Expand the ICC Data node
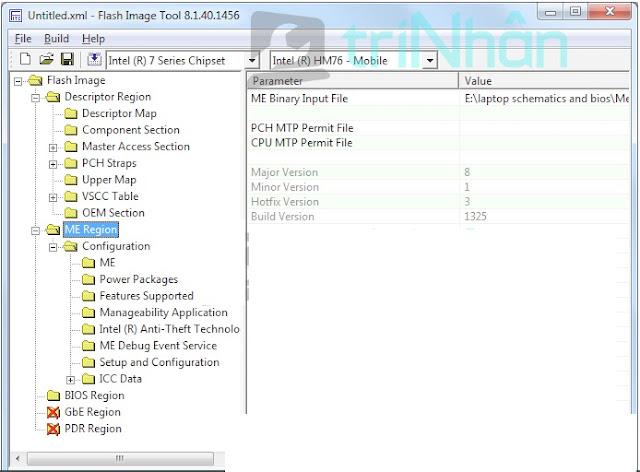This screenshot has width=640, height=472. (x=70, y=380)
